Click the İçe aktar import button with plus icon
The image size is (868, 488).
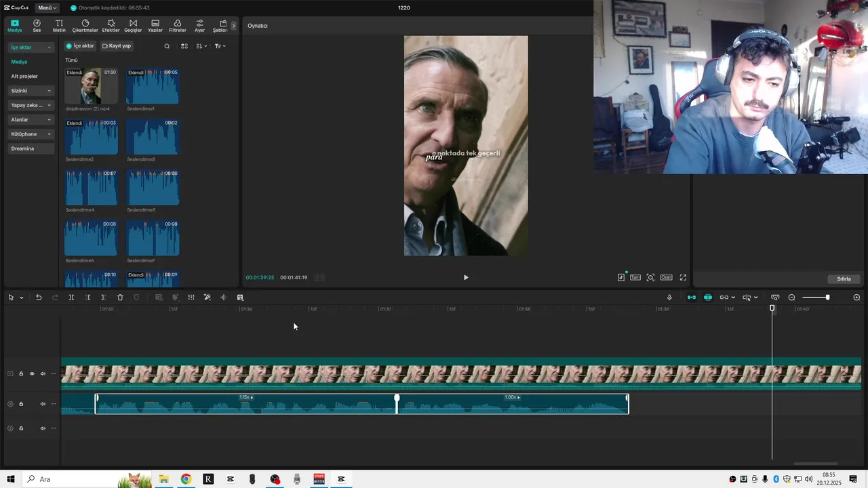(x=79, y=46)
